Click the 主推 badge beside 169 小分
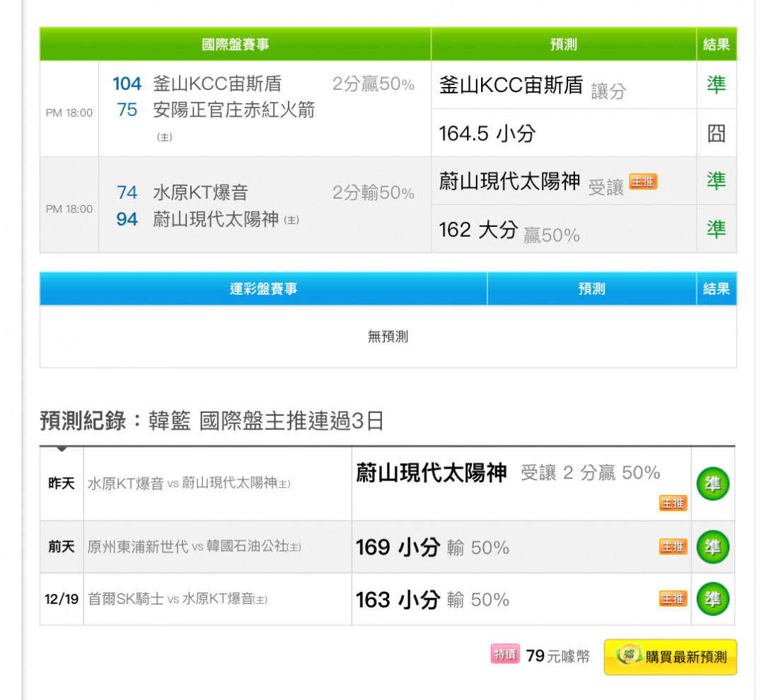Viewport: 764px width, 700px height. pos(673,547)
